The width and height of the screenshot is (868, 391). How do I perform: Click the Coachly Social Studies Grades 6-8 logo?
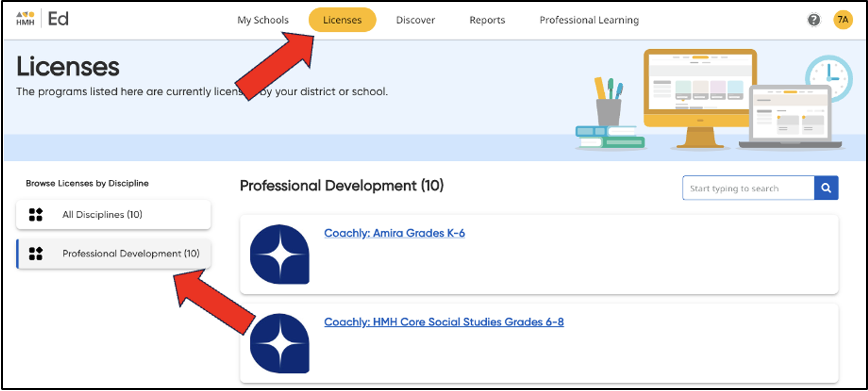tap(279, 344)
